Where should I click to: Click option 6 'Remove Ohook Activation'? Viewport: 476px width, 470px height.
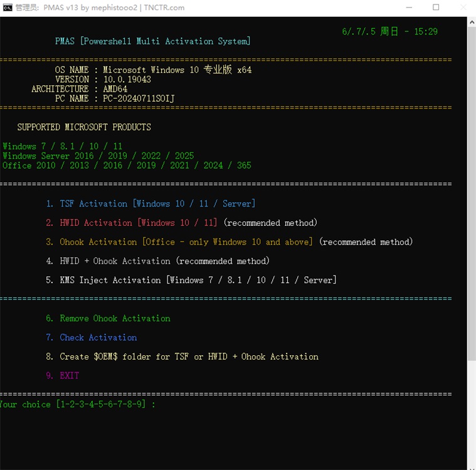pos(108,318)
